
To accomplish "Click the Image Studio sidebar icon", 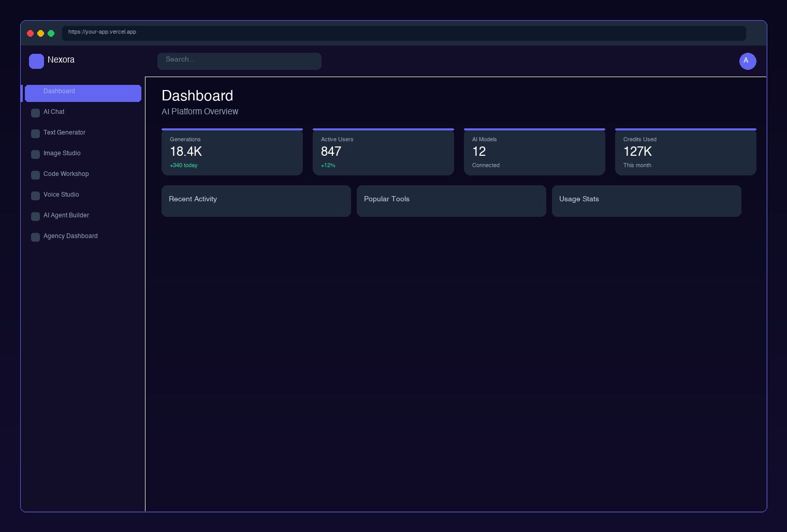I will [35, 154].
